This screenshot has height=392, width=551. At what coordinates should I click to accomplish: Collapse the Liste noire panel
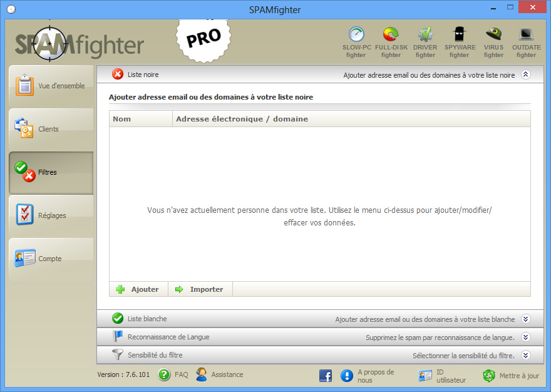526,74
